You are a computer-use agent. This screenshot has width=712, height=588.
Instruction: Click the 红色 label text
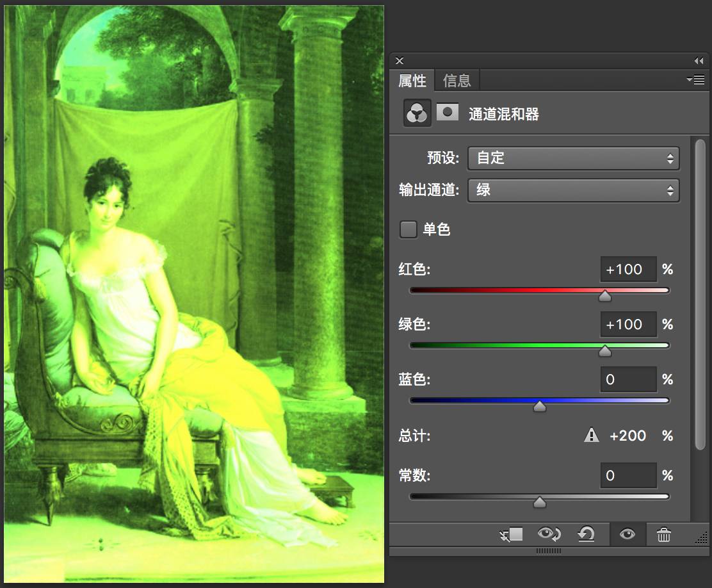(x=414, y=269)
